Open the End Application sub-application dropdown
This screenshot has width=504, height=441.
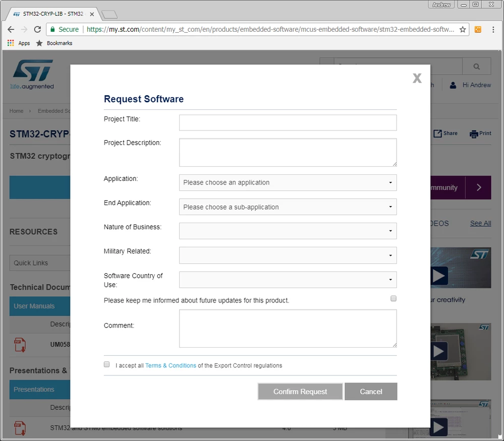point(288,207)
